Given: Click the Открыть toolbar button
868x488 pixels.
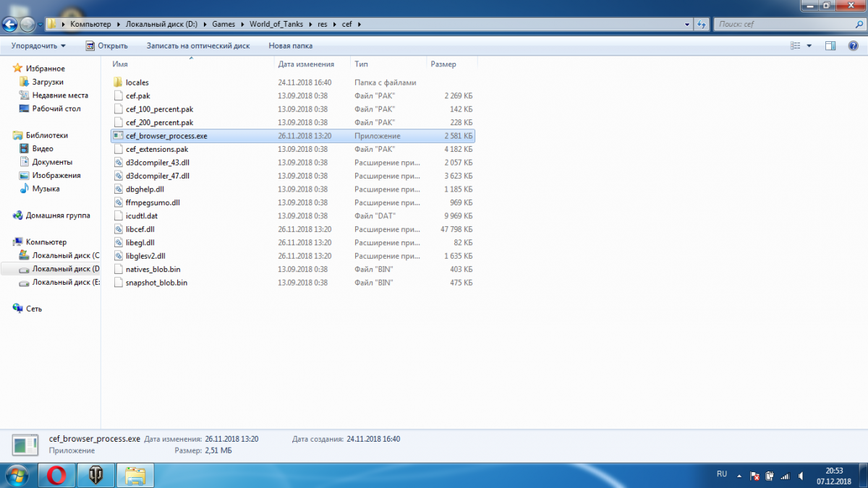Looking at the screenshot, I should pyautogui.click(x=106, y=46).
